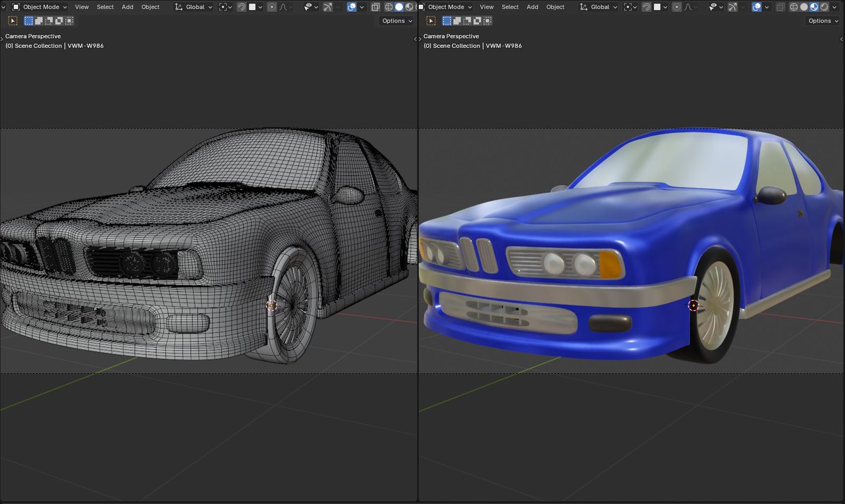Open the View menu in the left viewport
This screenshot has height=504, width=845.
[82, 6]
